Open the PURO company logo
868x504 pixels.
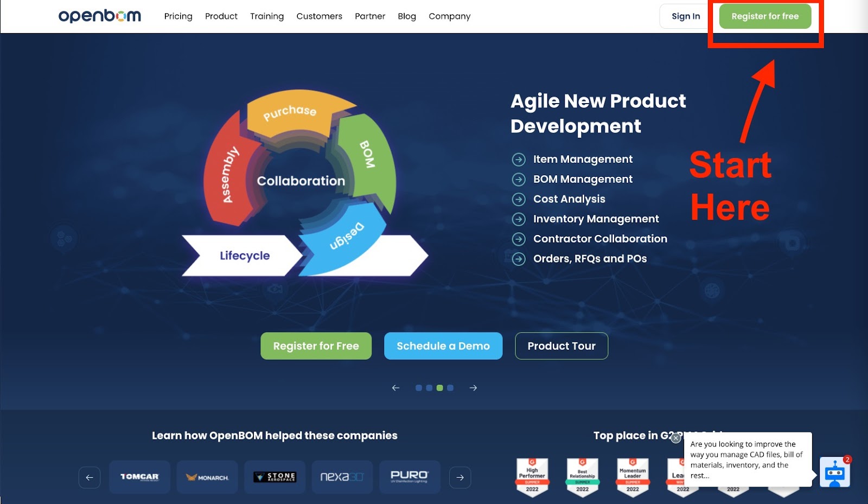410,477
